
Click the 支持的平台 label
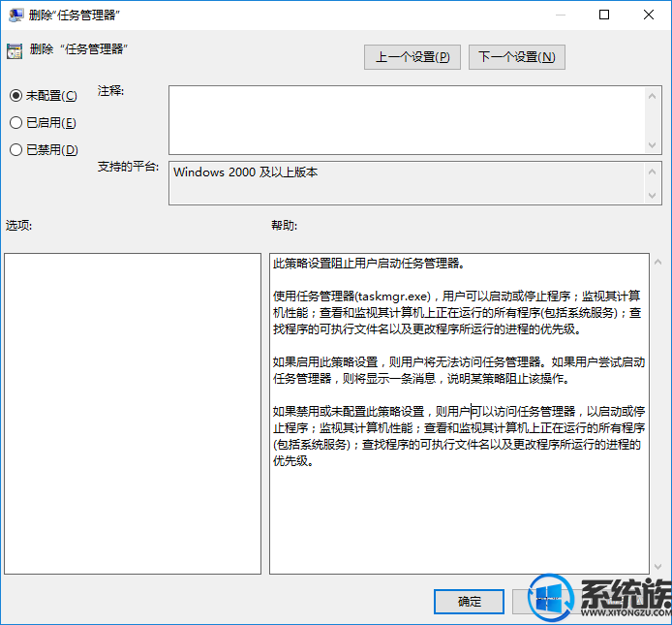click(x=128, y=167)
